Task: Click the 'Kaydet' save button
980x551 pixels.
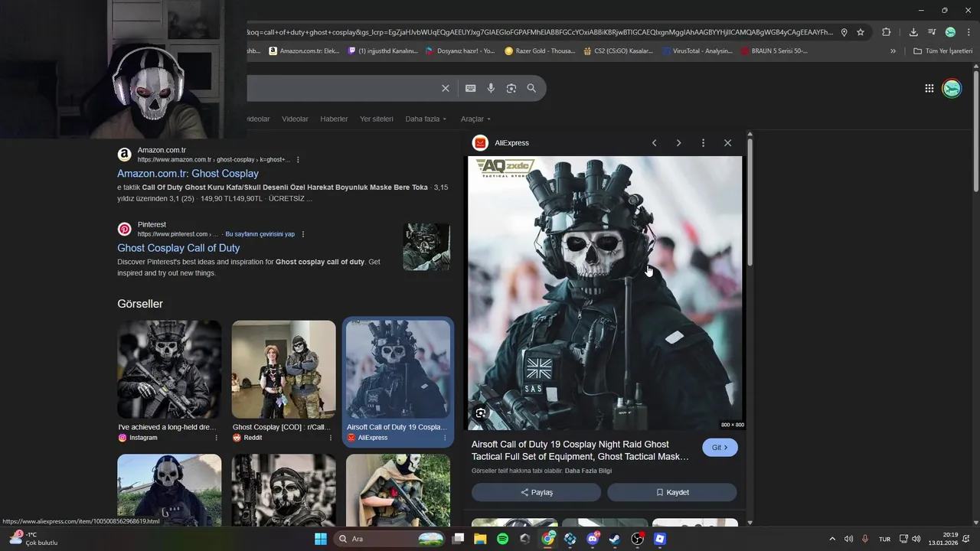Action: [672, 492]
